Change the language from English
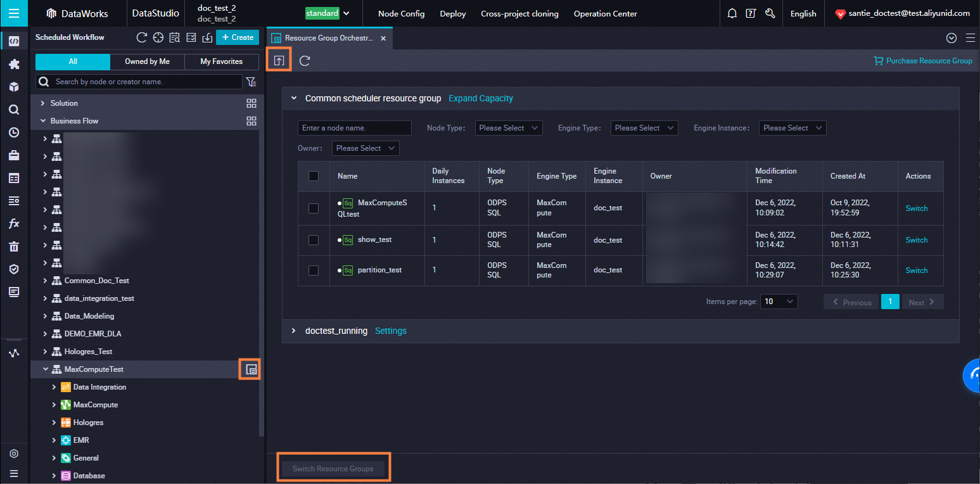980x484 pixels. pos(803,13)
